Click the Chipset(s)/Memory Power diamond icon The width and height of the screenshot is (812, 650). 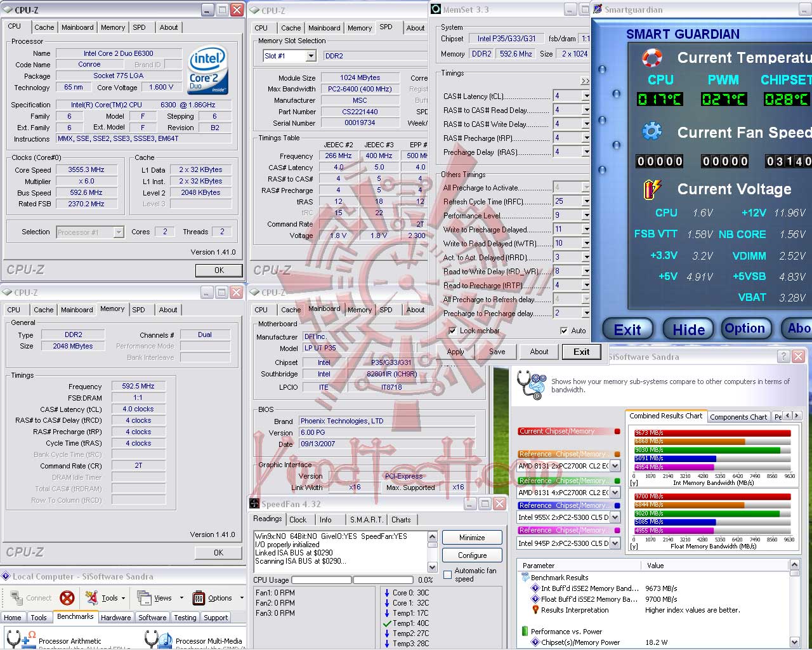[535, 642]
